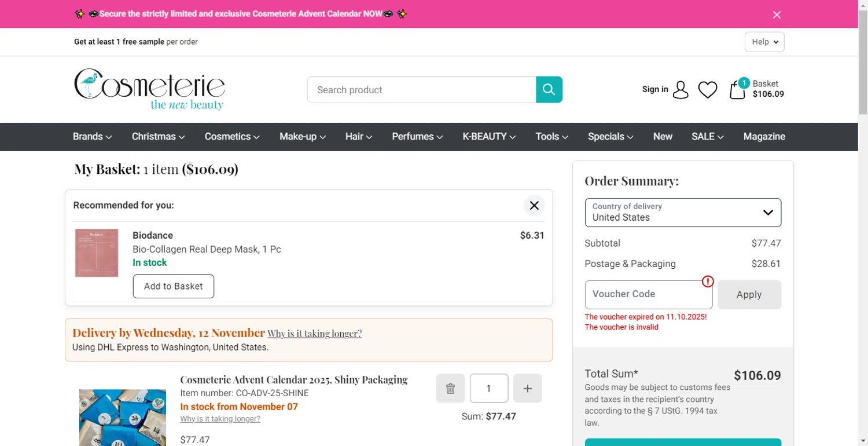Click the Apply voucher button
This screenshot has height=446, width=868.
749,295
